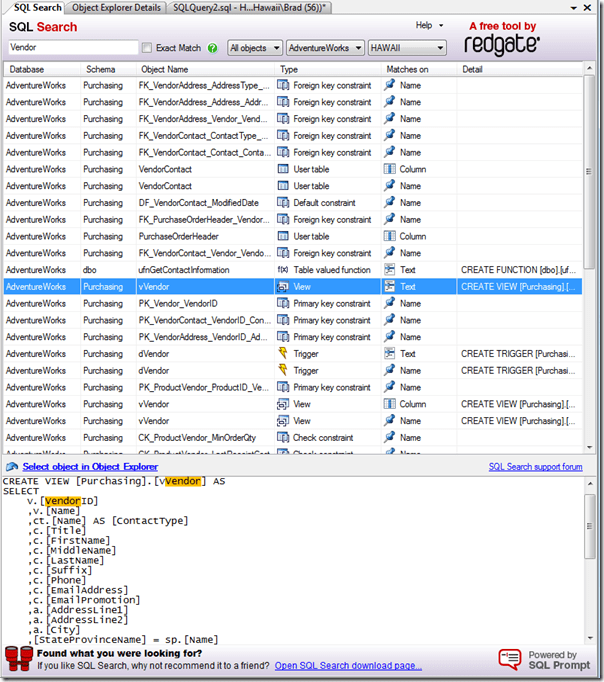
Task: Click the red binoculars icon at bottom
Action: [x=18, y=659]
